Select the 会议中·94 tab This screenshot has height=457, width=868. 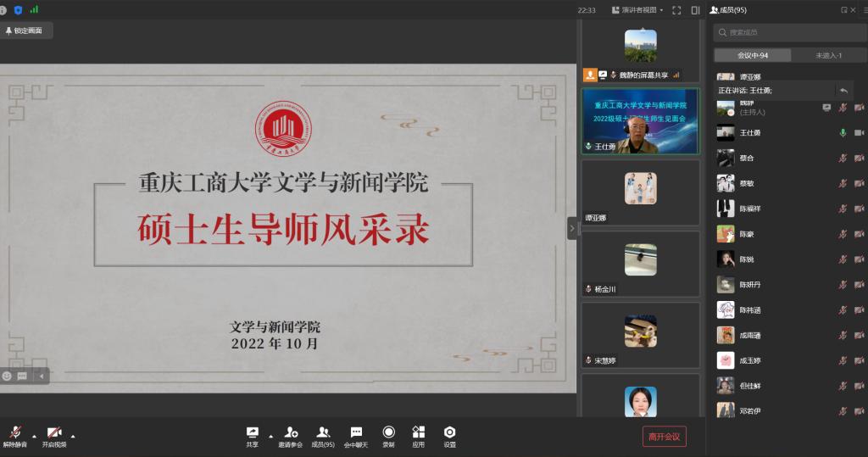(x=752, y=55)
